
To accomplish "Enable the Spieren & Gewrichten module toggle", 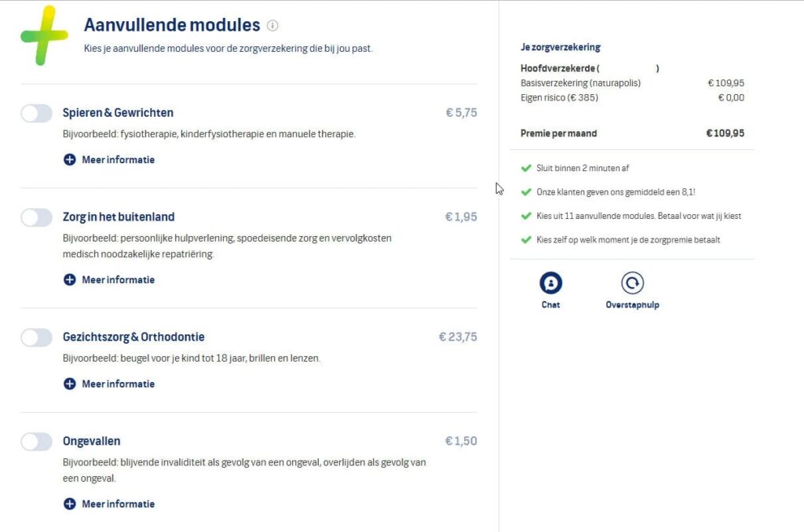I will 37,114.
